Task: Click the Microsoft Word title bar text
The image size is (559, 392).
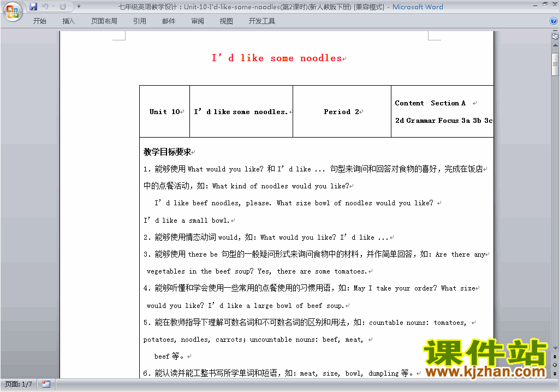Action: point(418,7)
